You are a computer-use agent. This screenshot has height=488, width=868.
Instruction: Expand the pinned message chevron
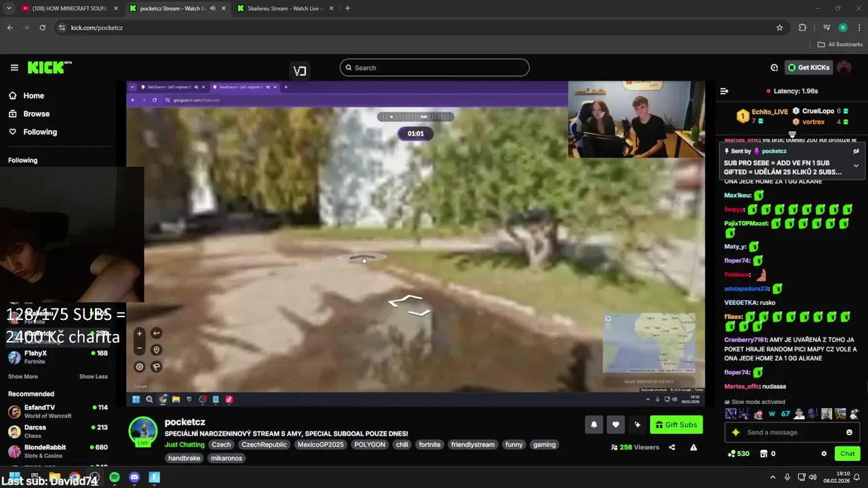[x=856, y=165]
